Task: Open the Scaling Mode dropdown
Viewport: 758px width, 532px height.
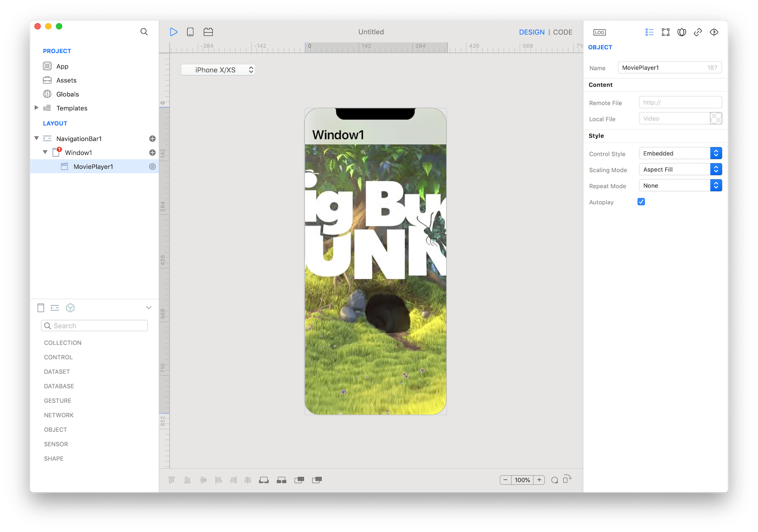Action: (x=680, y=169)
